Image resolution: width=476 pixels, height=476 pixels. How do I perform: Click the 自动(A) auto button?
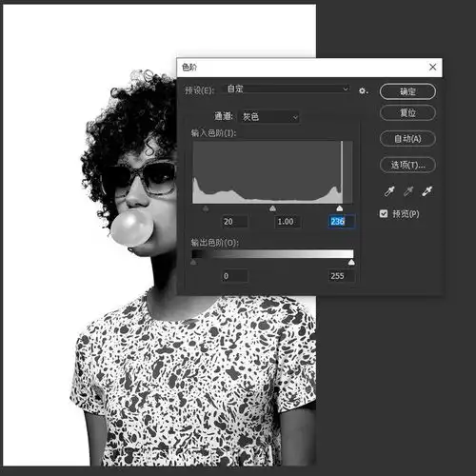[407, 139]
